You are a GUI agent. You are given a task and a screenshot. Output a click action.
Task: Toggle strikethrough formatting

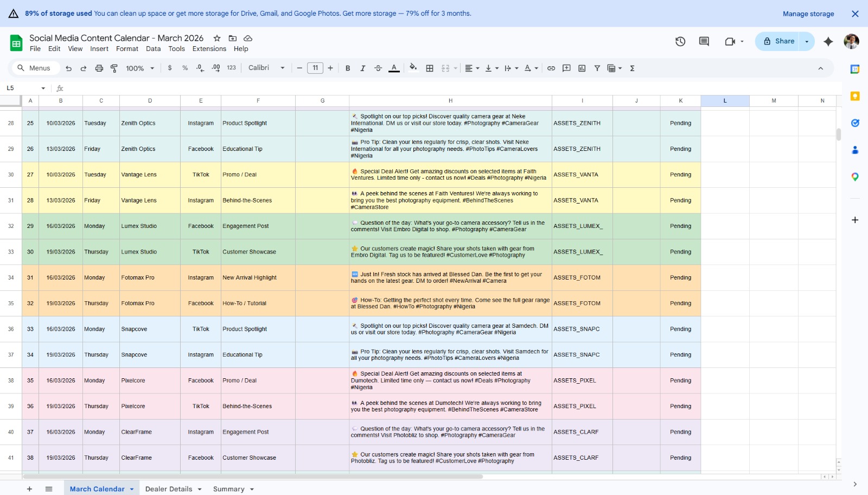point(378,68)
